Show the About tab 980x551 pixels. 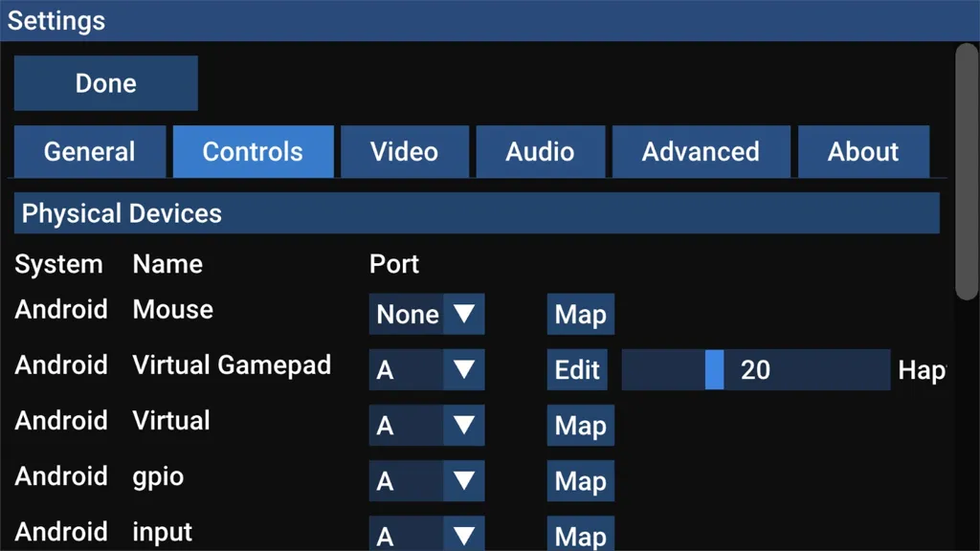pos(864,152)
